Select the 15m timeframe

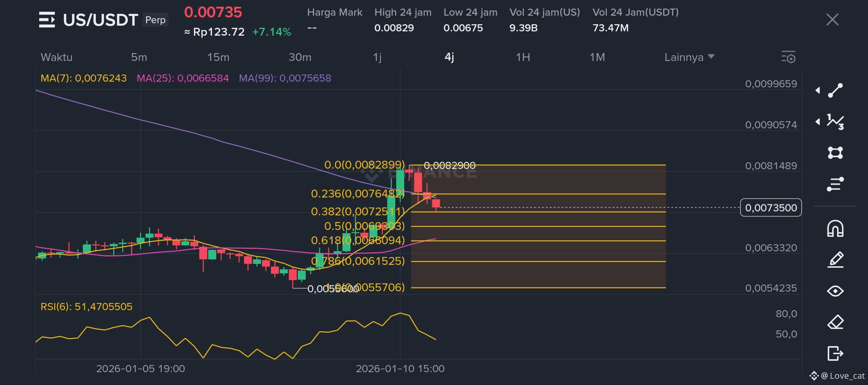coord(218,57)
